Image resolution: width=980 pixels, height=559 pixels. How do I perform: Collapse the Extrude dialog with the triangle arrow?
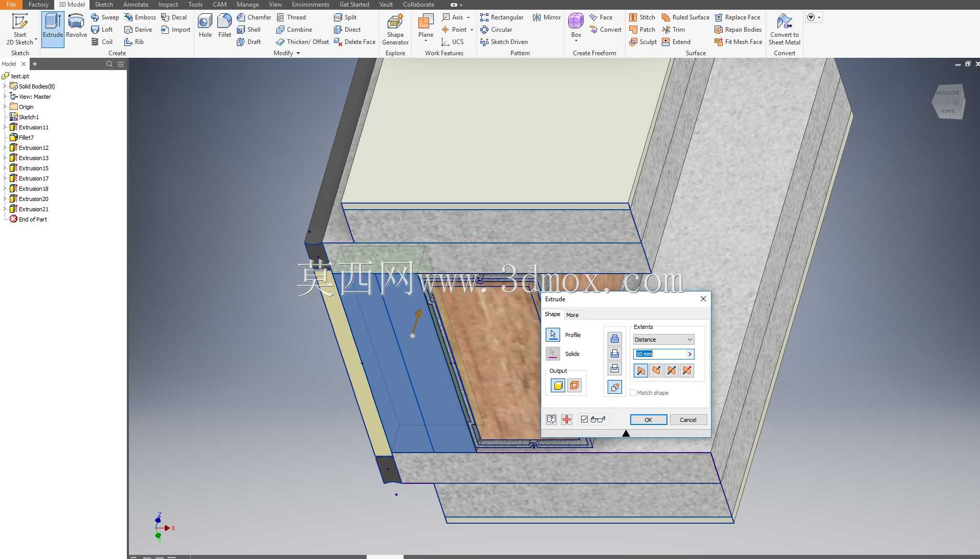pyautogui.click(x=626, y=433)
